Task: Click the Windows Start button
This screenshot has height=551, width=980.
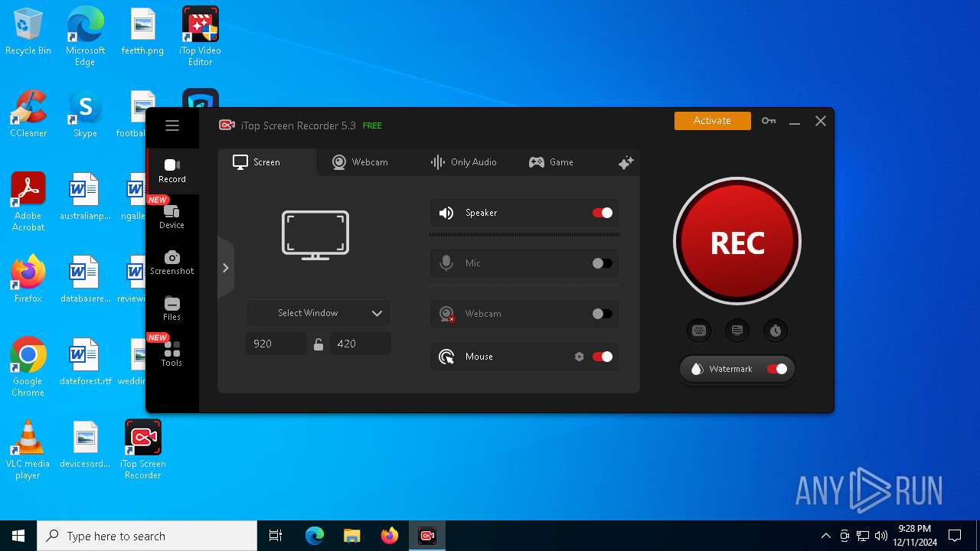Action: pyautogui.click(x=18, y=536)
